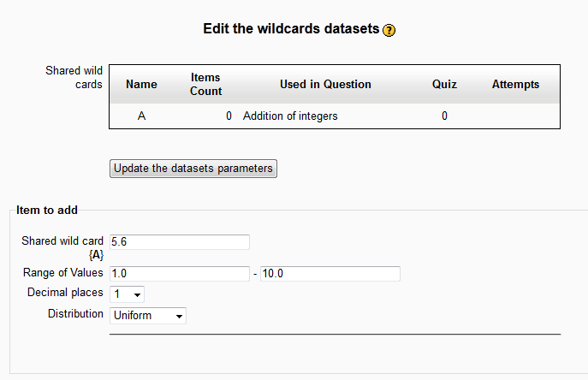Click the Quiz count value 0
The height and width of the screenshot is (380, 588).
click(x=444, y=116)
